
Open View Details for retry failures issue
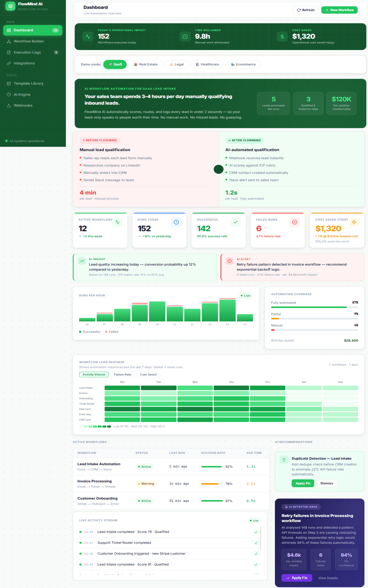pos(328,578)
